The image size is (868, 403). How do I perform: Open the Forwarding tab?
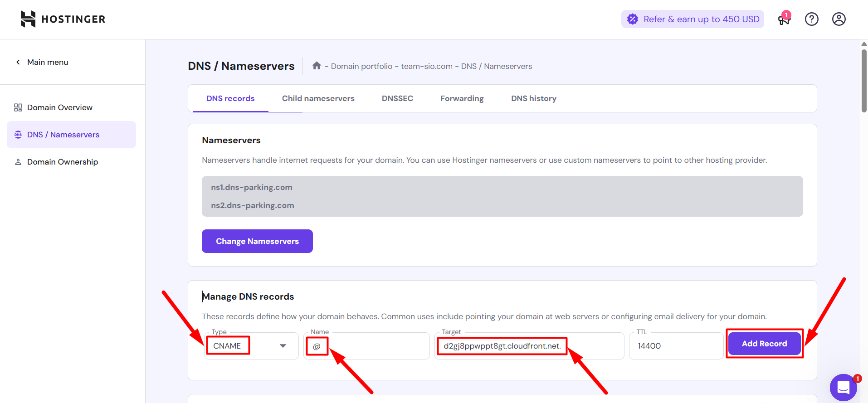point(462,98)
